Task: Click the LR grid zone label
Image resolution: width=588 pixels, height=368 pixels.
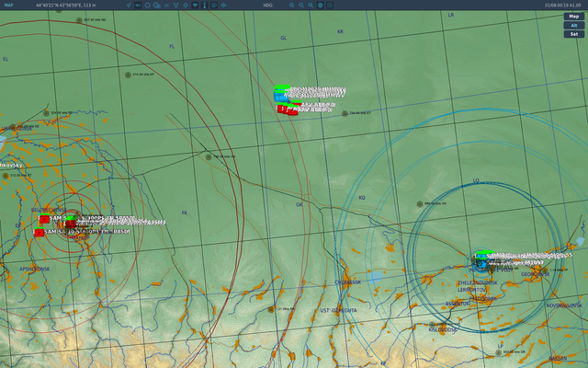Action: [x=451, y=15]
